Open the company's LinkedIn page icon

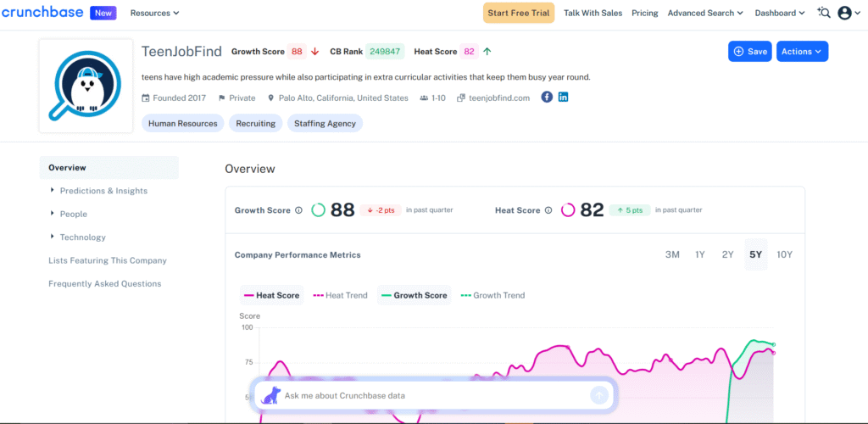point(564,98)
